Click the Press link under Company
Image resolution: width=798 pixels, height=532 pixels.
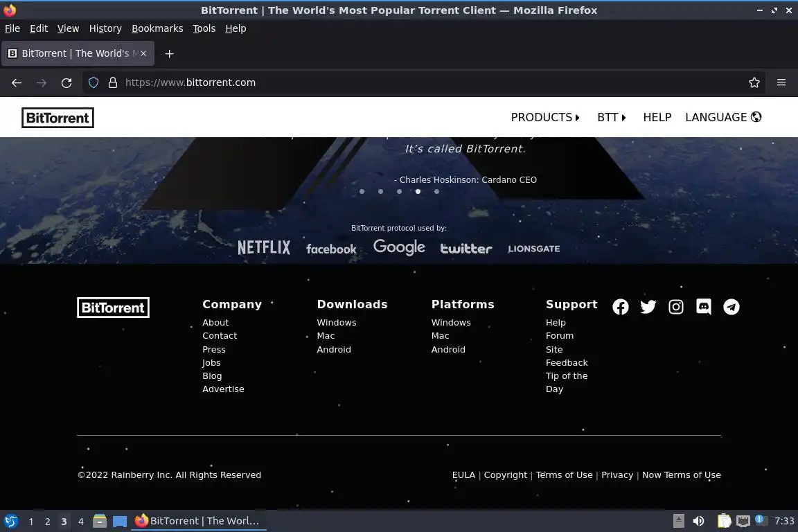coord(214,350)
